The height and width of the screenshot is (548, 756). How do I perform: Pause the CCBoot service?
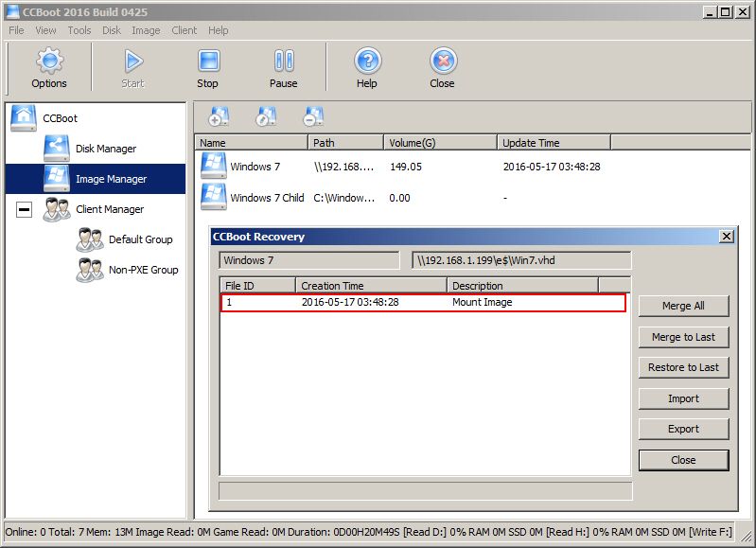pyautogui.click(x=284, y=61)
